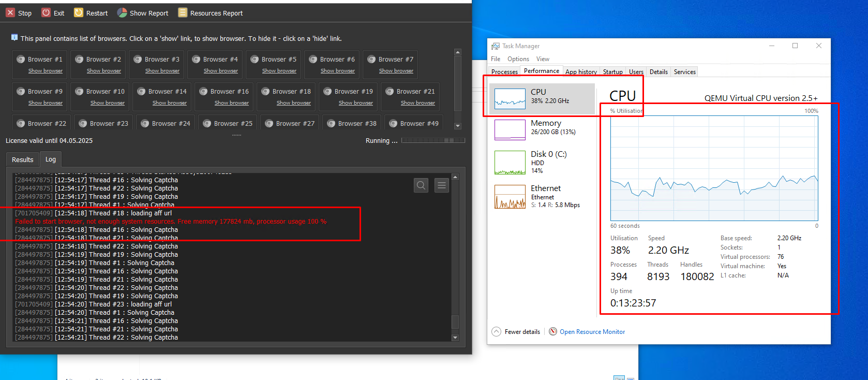
Task: Click the Exit power icon
Action: (46, 13)
